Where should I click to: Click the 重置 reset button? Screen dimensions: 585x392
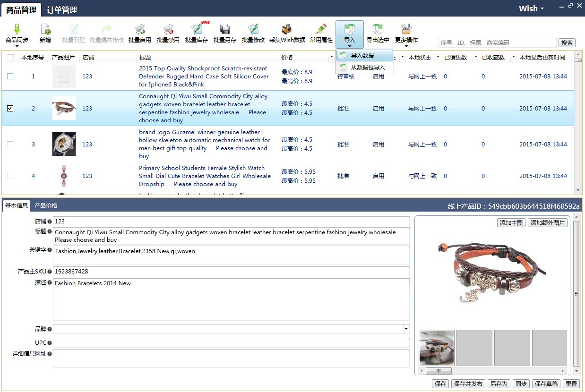[x=571, y=384]
